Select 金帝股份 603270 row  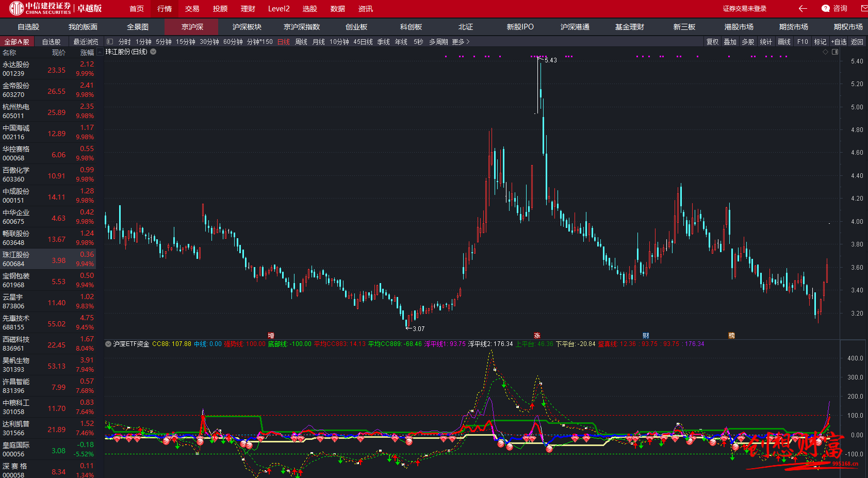tap(48, 90)
